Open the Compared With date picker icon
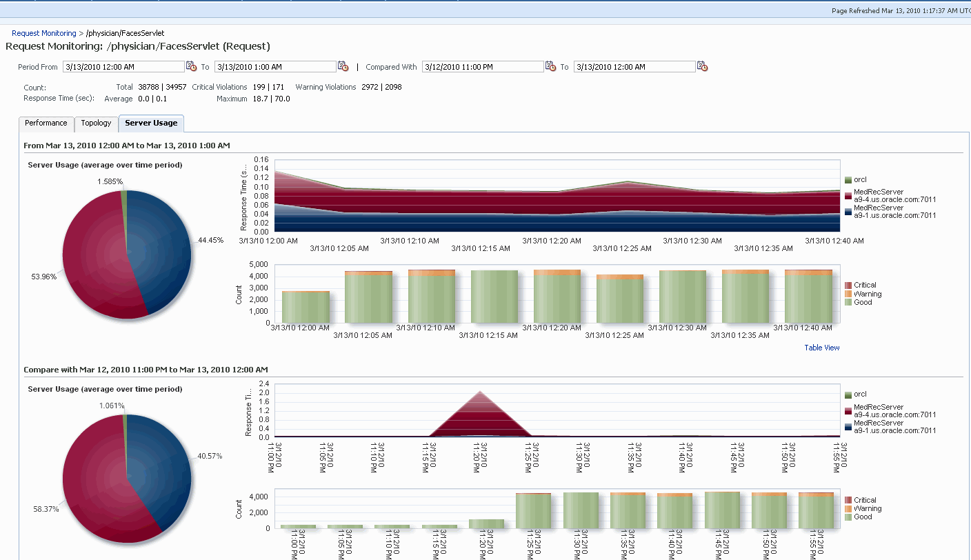The width and height of the screenshot is (971, 560). (551, 66)
